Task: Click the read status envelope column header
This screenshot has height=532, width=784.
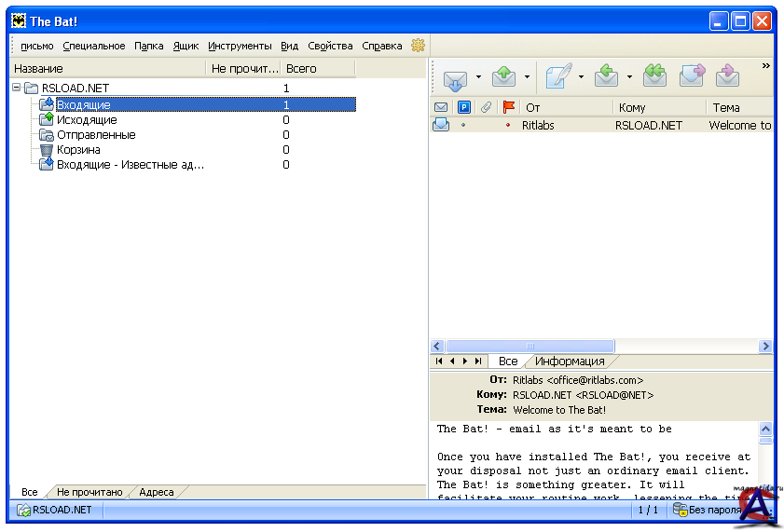Action: pos(441,107)
